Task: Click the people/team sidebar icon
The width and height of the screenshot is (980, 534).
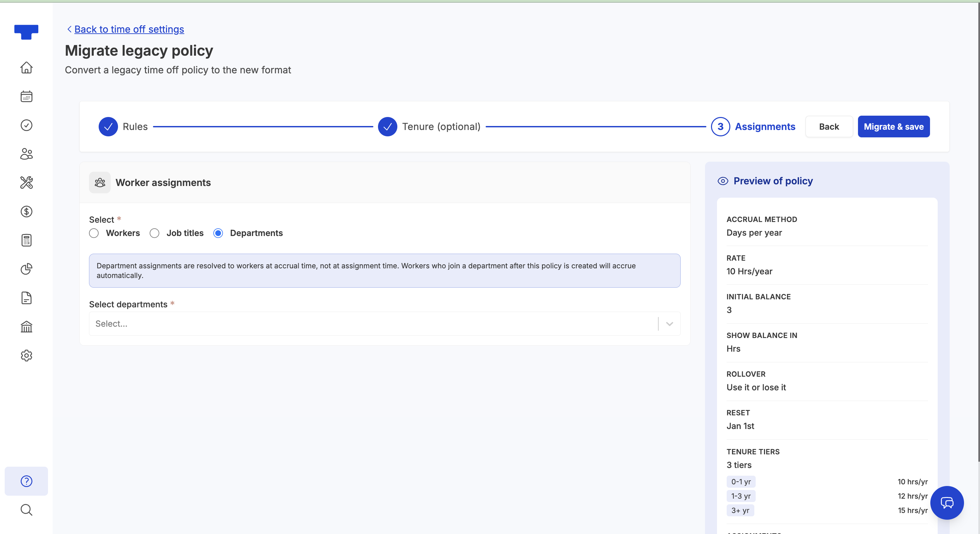Action: [26, 154]
